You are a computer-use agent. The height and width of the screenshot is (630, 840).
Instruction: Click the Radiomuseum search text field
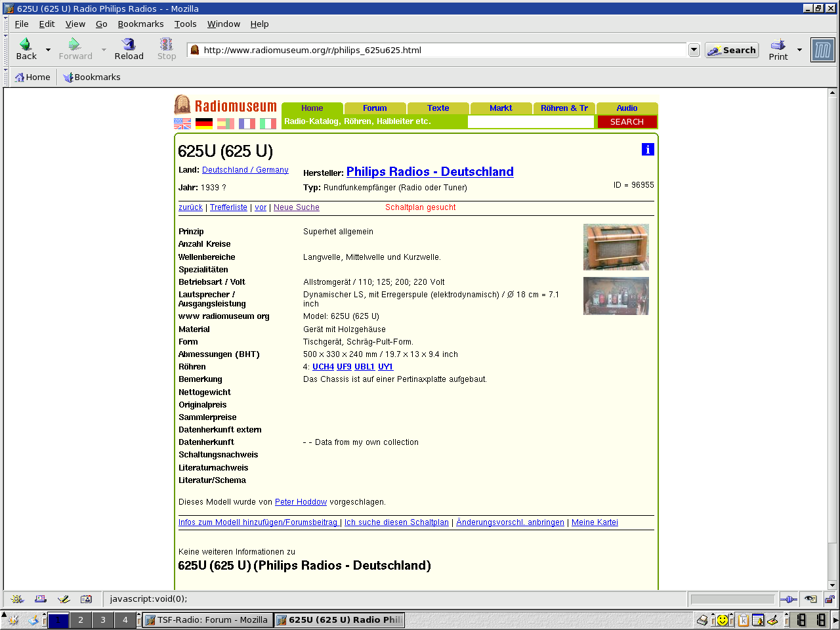(x=530, y=121)
